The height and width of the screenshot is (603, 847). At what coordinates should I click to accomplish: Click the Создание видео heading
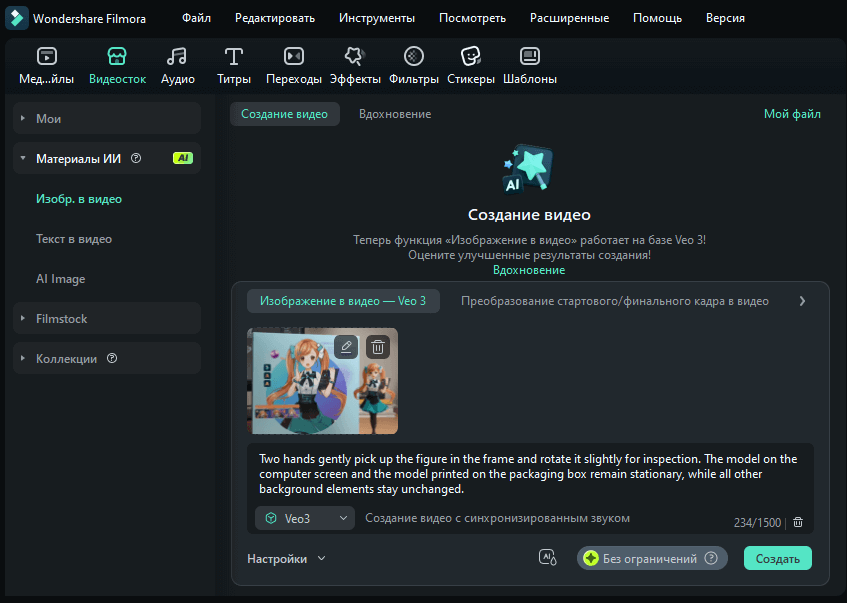[x=529, y=215]
